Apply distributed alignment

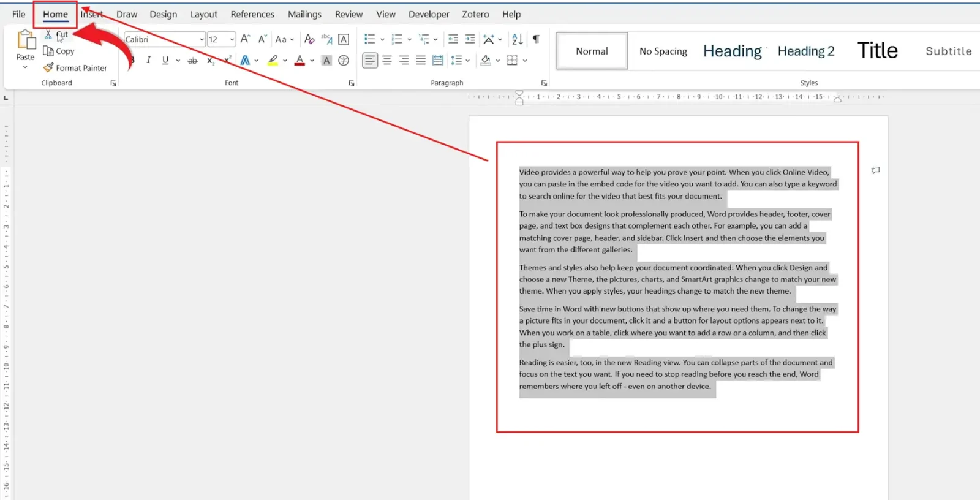click(437, 60)
